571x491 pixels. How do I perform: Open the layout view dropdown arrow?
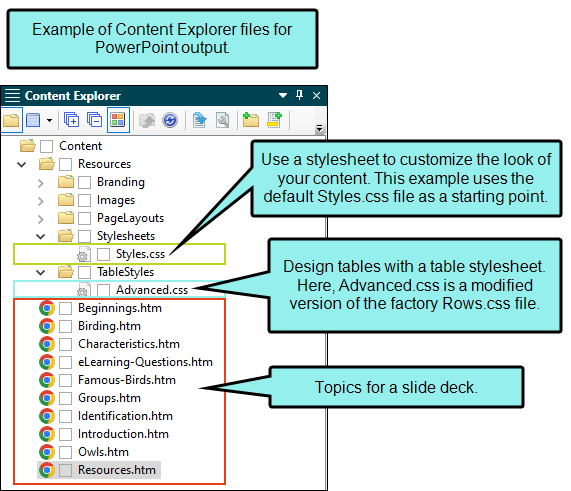49,120
